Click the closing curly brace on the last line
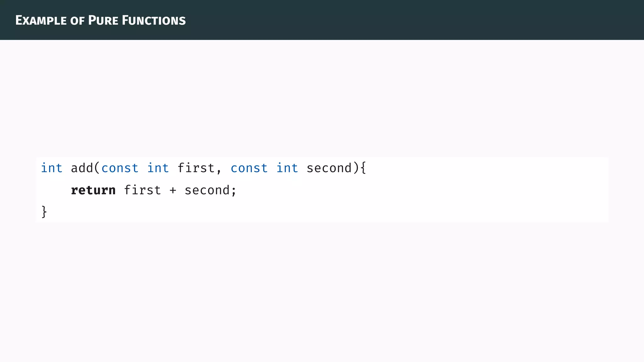Viewport: 644px width, 362px height. (44, 212)
